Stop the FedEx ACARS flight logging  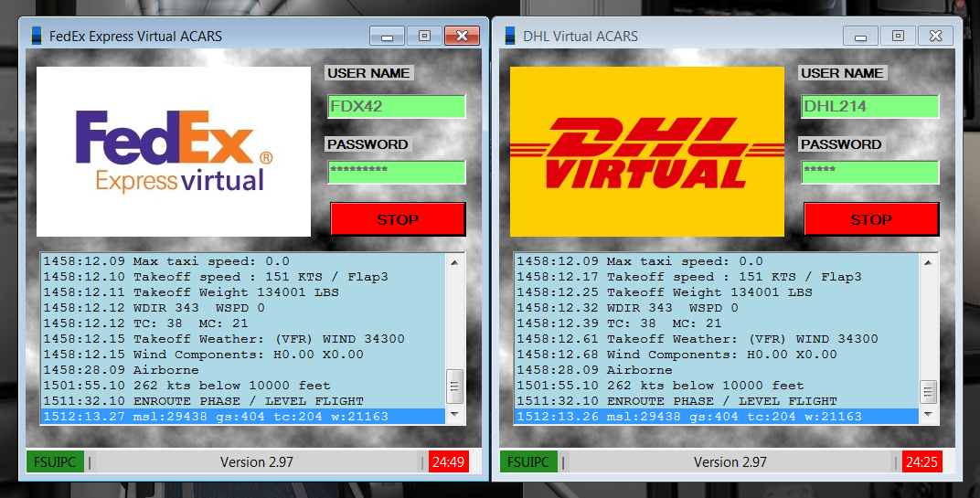(x=398, y=219)
